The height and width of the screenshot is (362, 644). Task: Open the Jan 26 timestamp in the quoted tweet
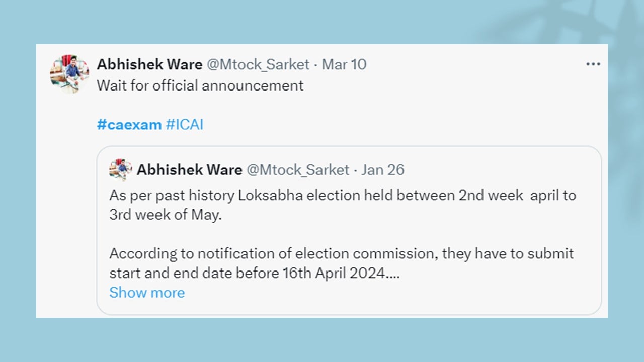pyautogui.click(x=383, y=170)
